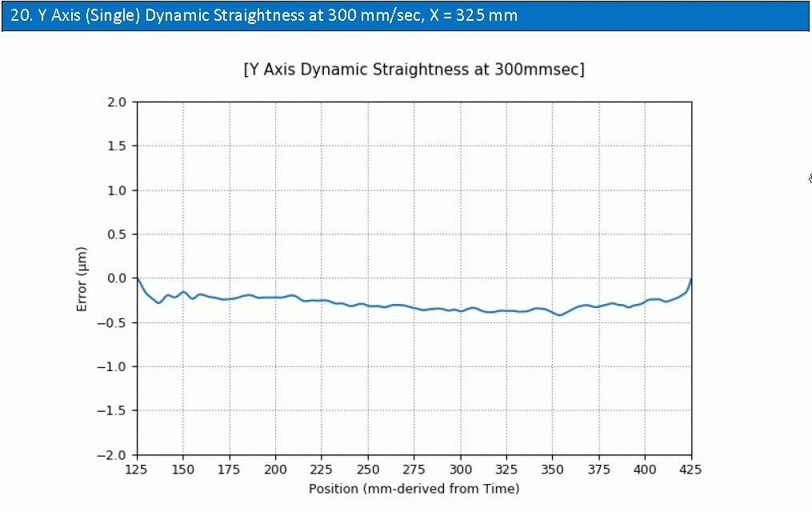Select y-axis tick value −1.5
Image resolution: width=812 pixels, height=512 pixels.
[112, 410]
